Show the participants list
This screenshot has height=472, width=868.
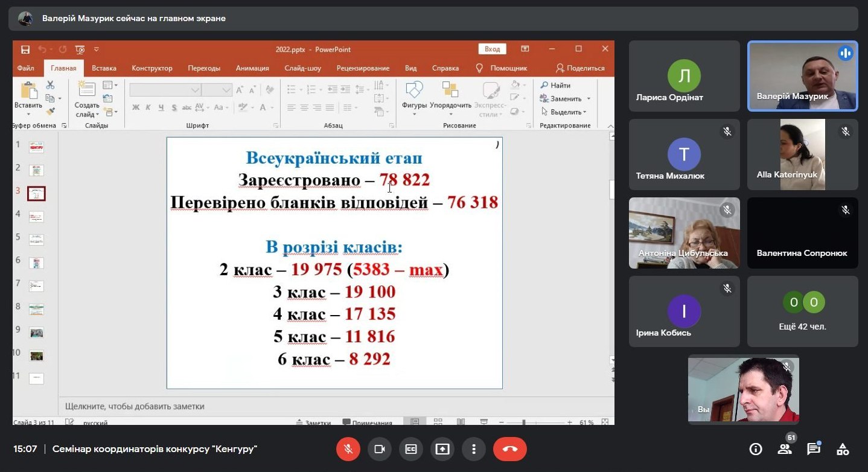784,449
